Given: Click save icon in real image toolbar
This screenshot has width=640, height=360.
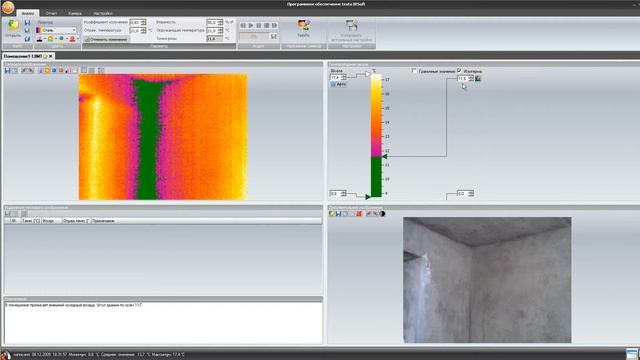Looking at the screenshot, I should click(338, 213).
